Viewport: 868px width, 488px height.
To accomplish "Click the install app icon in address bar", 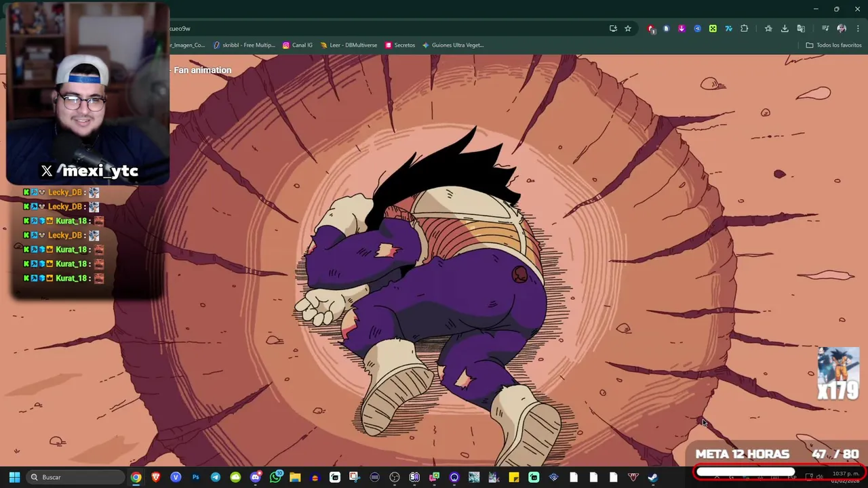I will point(613,28).
